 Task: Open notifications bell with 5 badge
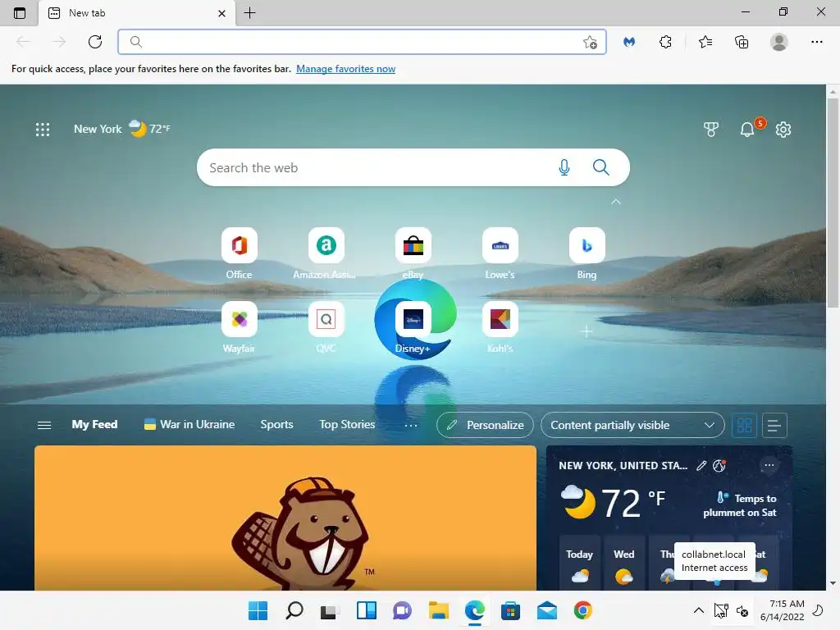click(x=748, y=129)
